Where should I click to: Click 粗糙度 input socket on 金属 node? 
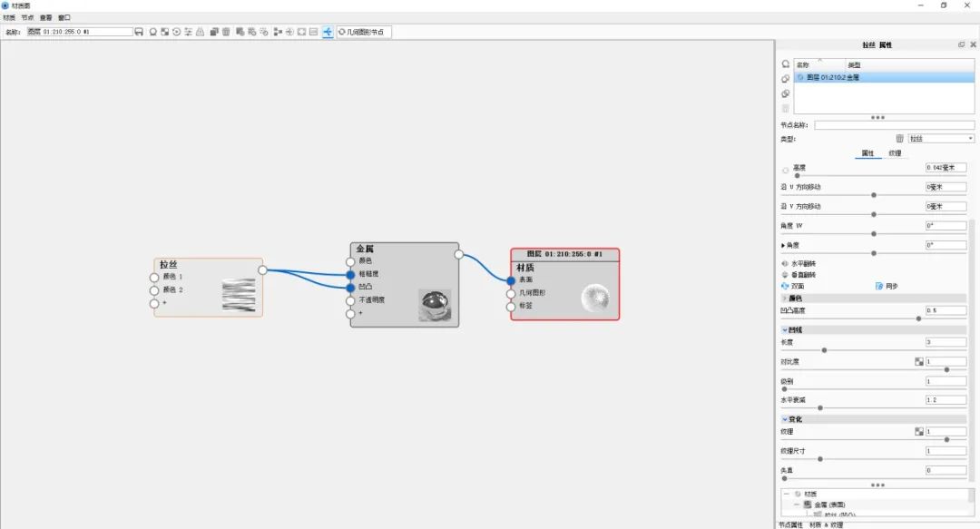(x=350, y=274)
